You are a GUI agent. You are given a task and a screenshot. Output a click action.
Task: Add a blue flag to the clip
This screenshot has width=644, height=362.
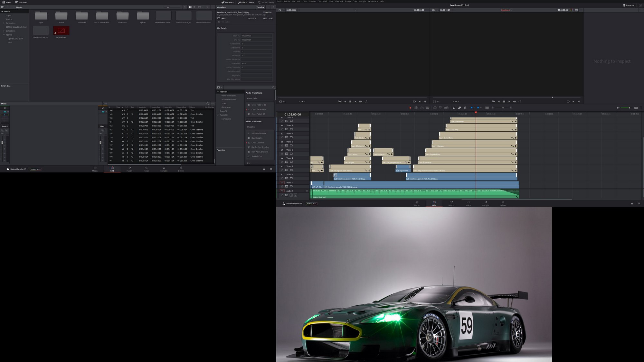click(472, 108)
